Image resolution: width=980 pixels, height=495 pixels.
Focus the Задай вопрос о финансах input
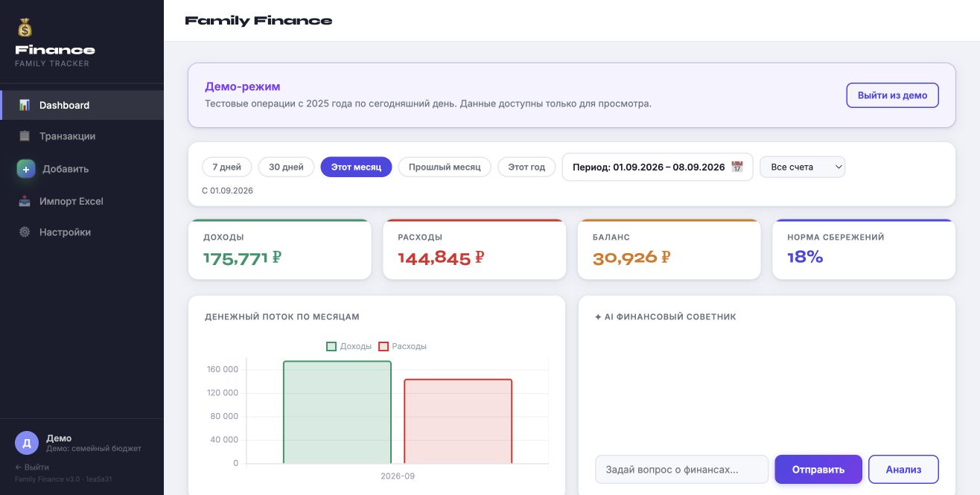point(681,470)
